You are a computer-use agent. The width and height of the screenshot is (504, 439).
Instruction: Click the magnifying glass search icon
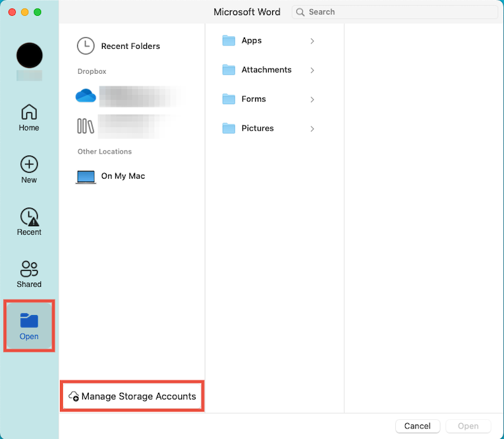(300, 13)
